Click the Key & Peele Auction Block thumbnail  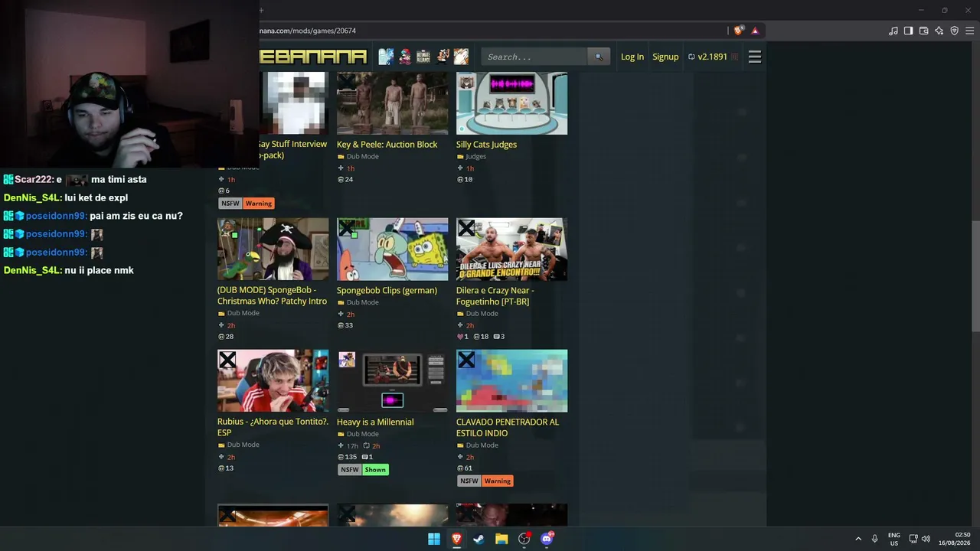(393, 103)
